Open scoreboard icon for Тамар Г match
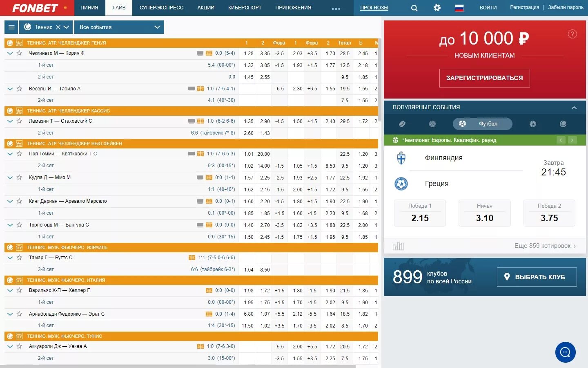 point(192,258)
